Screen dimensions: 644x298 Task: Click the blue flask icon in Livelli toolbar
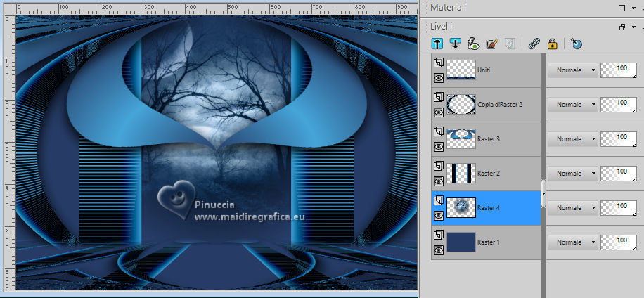tap(577, 44)
